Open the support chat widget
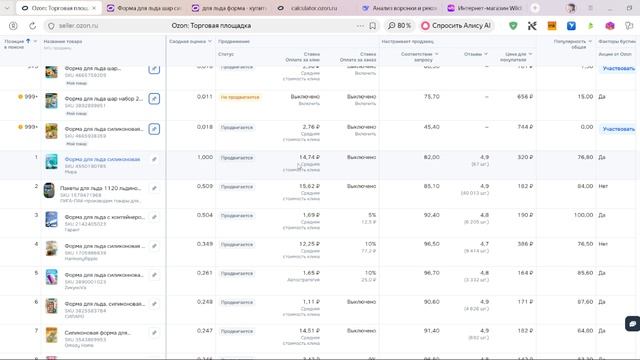Viewport: 640px width, 360px height. [x=633, y=324]
